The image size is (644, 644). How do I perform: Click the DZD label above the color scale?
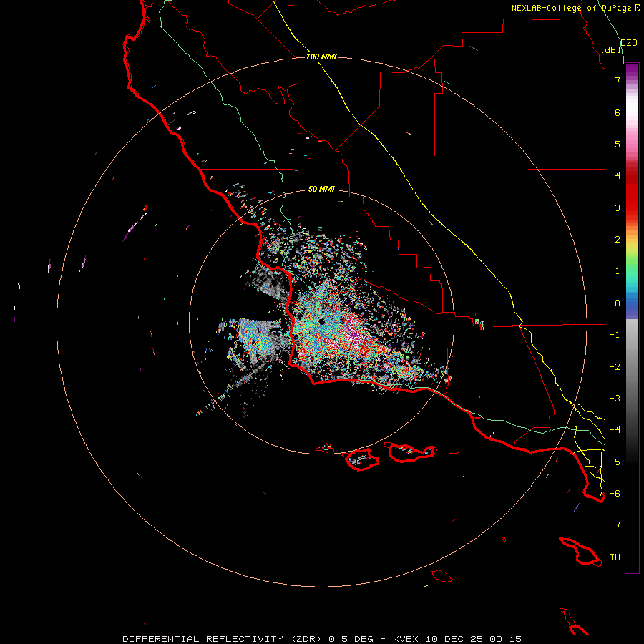629,43
